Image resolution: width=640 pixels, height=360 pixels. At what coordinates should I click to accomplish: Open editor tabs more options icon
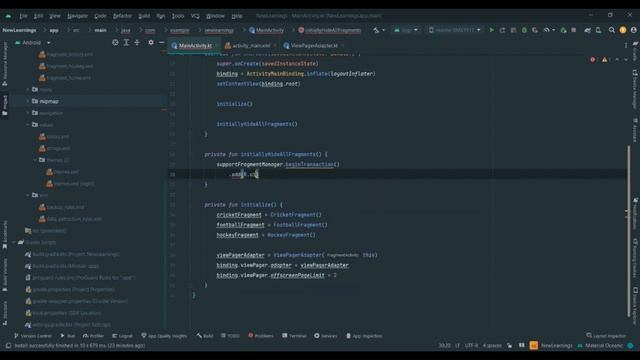[x=626, y=46]
